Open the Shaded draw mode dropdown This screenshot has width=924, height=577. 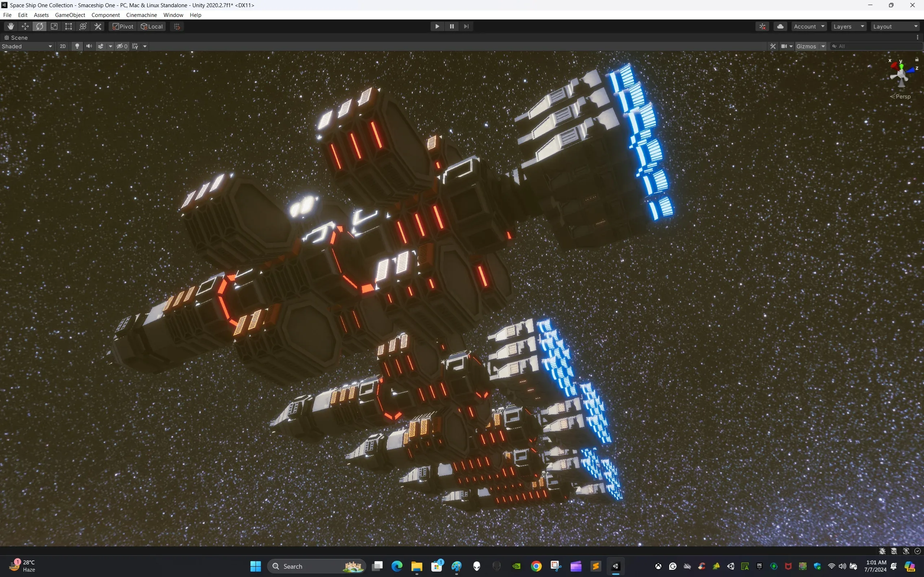(x=27, y=46)
